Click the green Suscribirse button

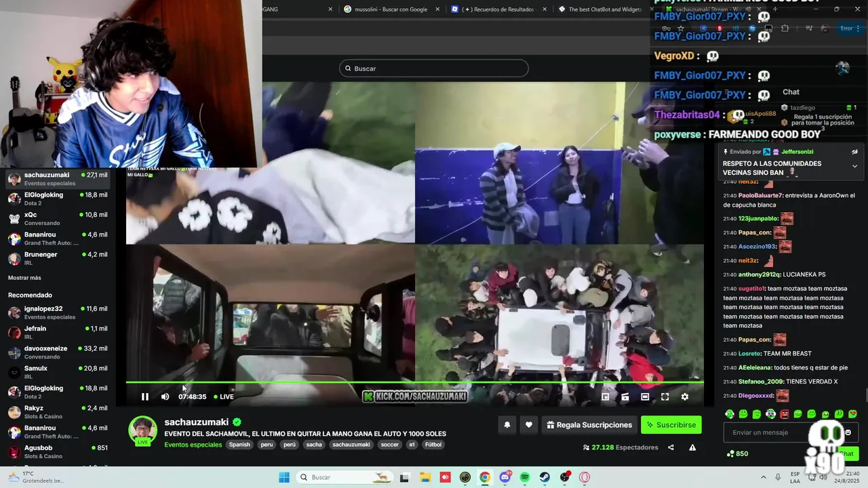tap(671, 425)
